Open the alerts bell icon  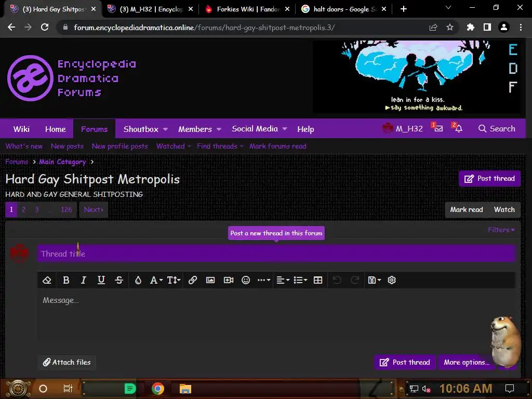[458, 128]
